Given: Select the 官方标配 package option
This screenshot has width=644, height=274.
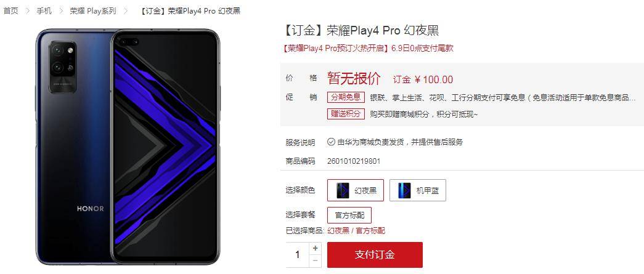Looking at the screenshot, I should 349,216.
